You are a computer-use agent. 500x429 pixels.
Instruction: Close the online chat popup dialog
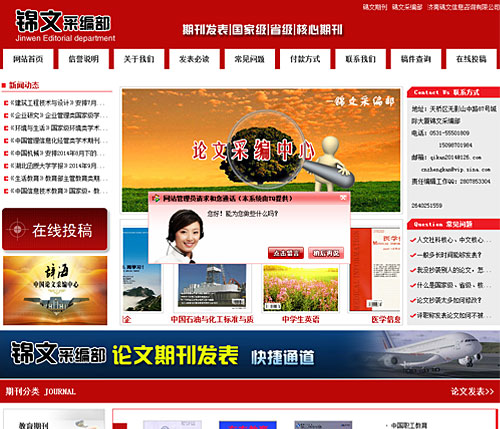343,198
